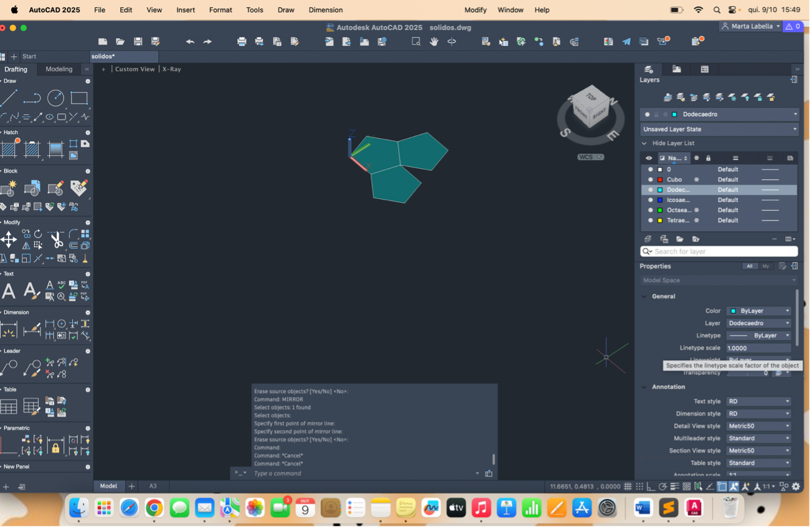812x529 pixels.
Task: Select the Hatch tool
Action: coord(9,150)
